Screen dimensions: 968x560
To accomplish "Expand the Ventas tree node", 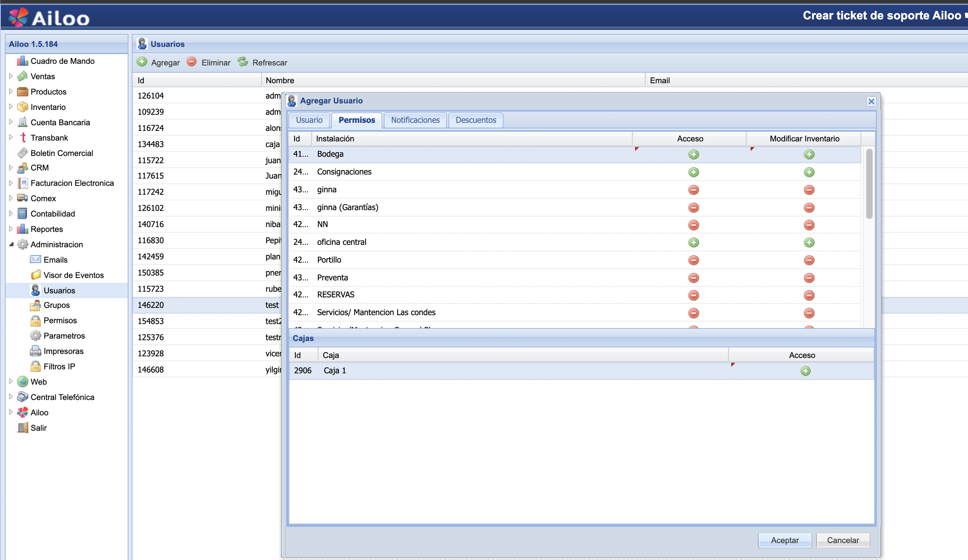I will pos(11,76).
